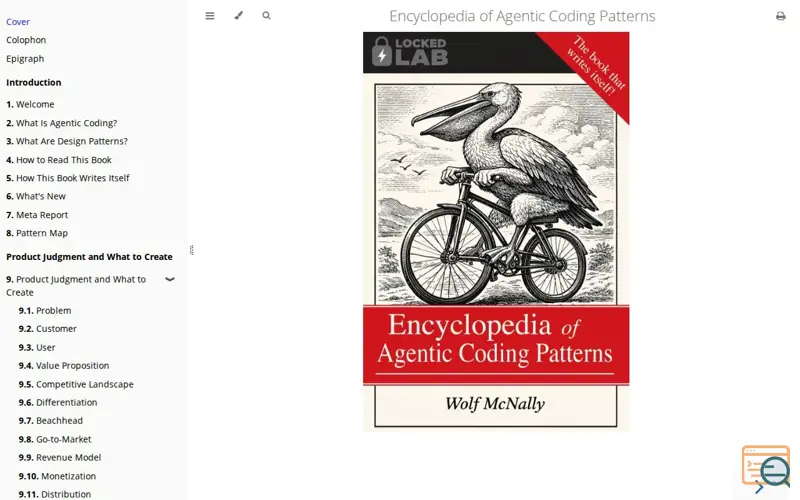Select section 9.10. Monetization
This screenshot has width=800, height=500.
coord(57,476)
